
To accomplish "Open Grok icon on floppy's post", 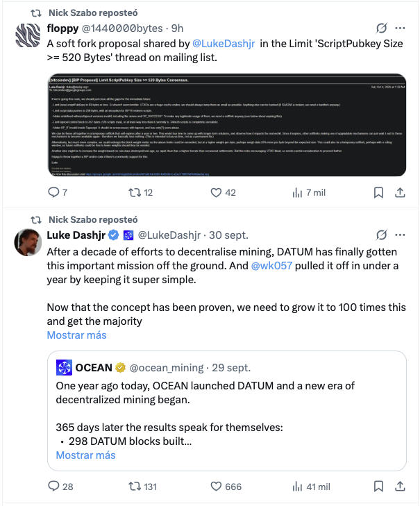I will tap(380, 28).
